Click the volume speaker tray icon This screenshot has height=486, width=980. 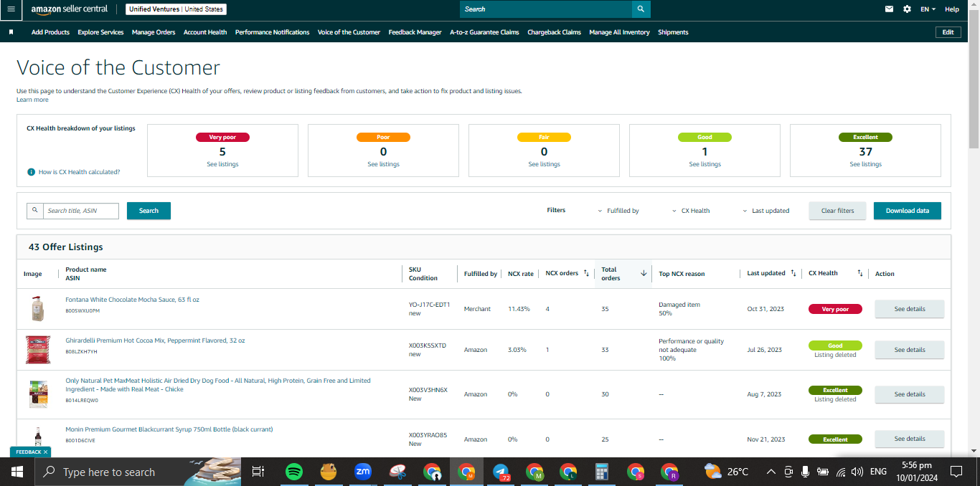point(857,472)
